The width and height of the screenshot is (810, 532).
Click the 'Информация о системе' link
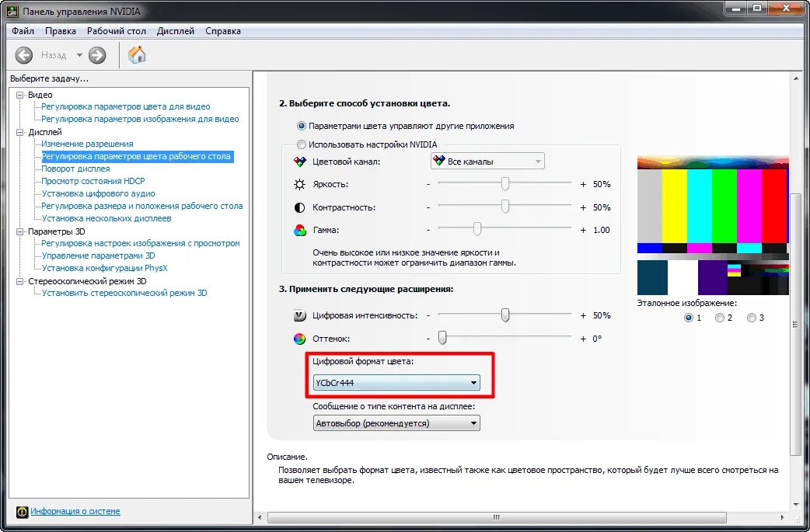75,511
